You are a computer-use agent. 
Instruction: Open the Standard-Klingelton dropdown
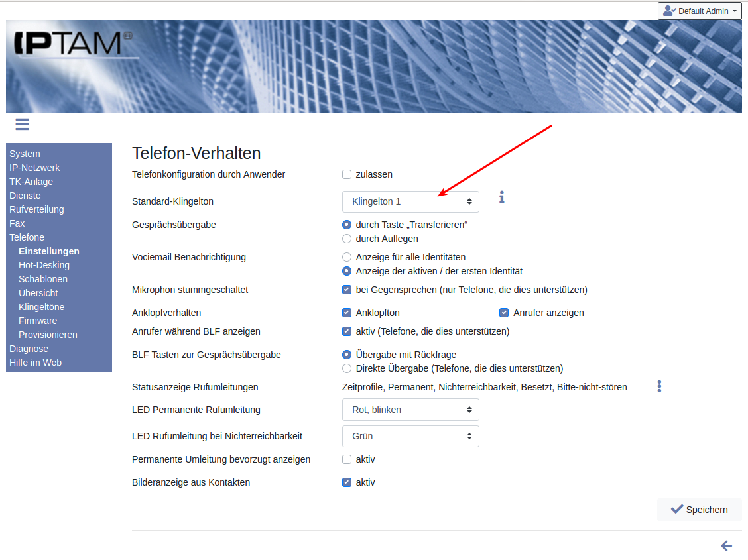(x=410, y=201)
